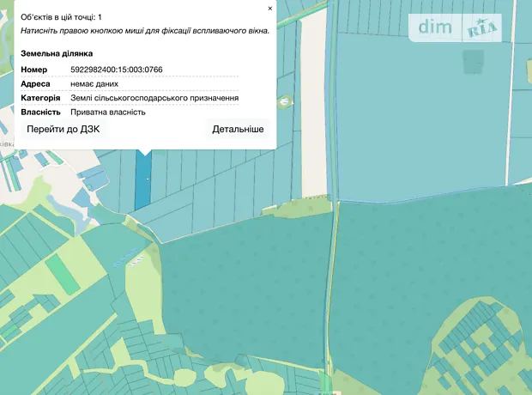Screen dimensions: 532x395
Task: Click the vertical road line through forest
Action: point(331,283)
